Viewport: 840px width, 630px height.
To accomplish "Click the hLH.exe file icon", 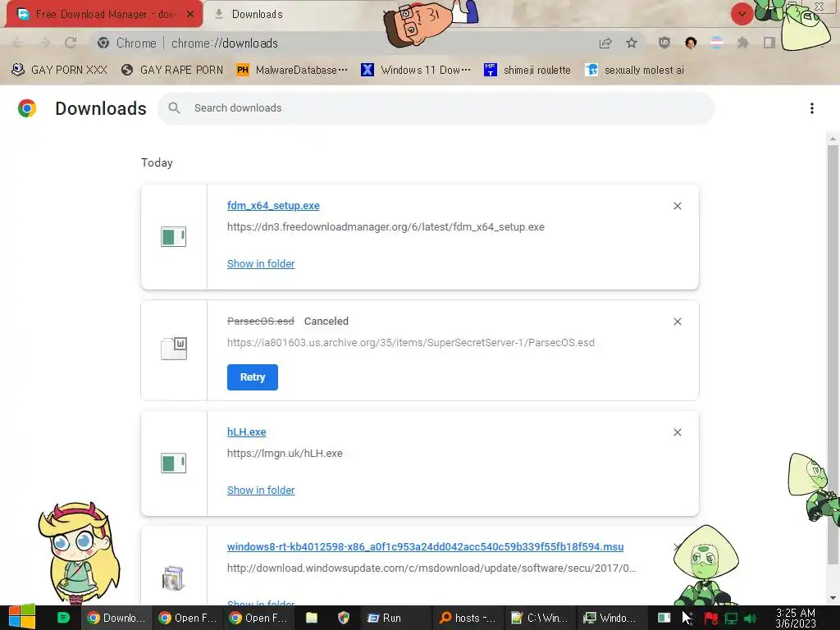I will click(174, 463).
